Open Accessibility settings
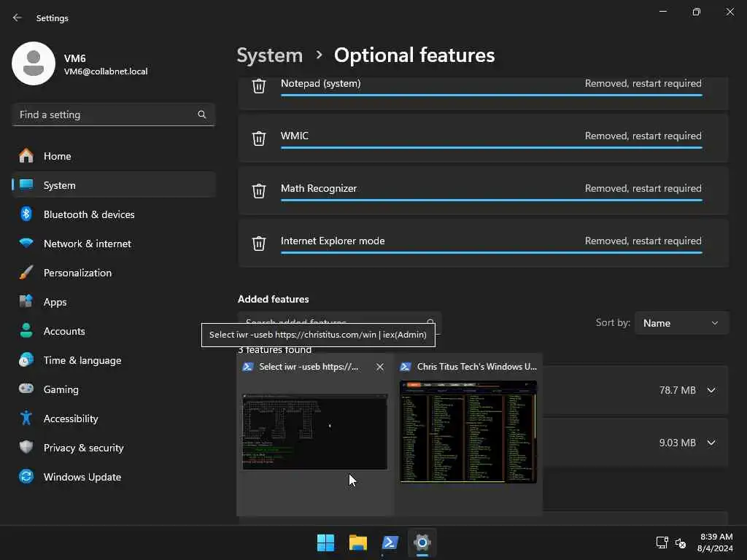 [114, 419]
